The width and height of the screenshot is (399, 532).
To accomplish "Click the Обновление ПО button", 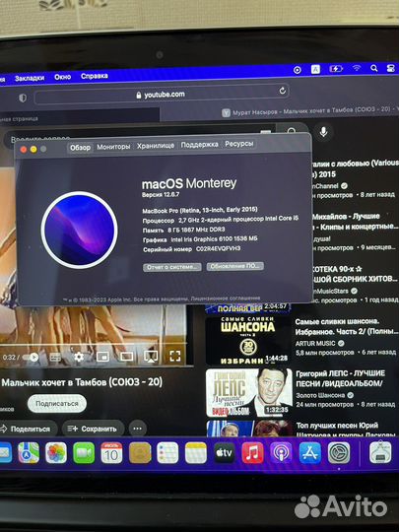I will (235, 266).
